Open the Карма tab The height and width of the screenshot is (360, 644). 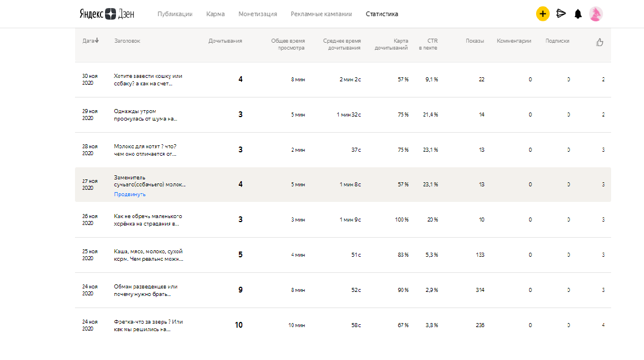pos(215,14)
